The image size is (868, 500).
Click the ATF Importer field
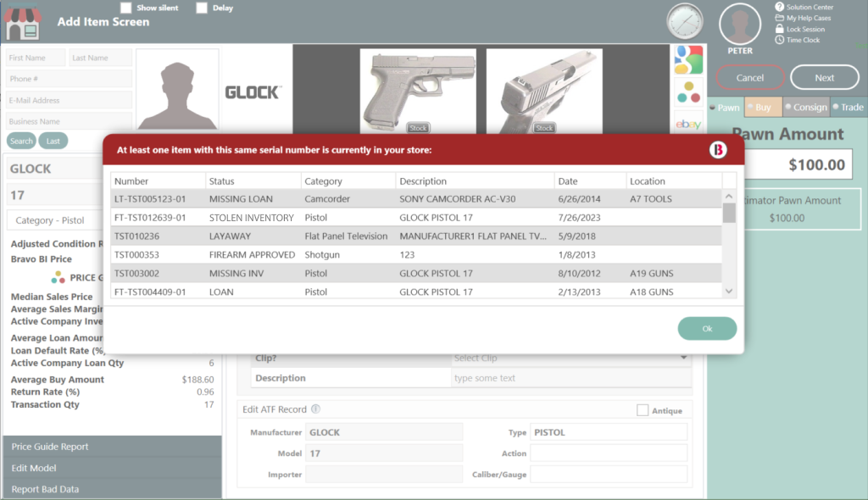(x=384, y=475)
